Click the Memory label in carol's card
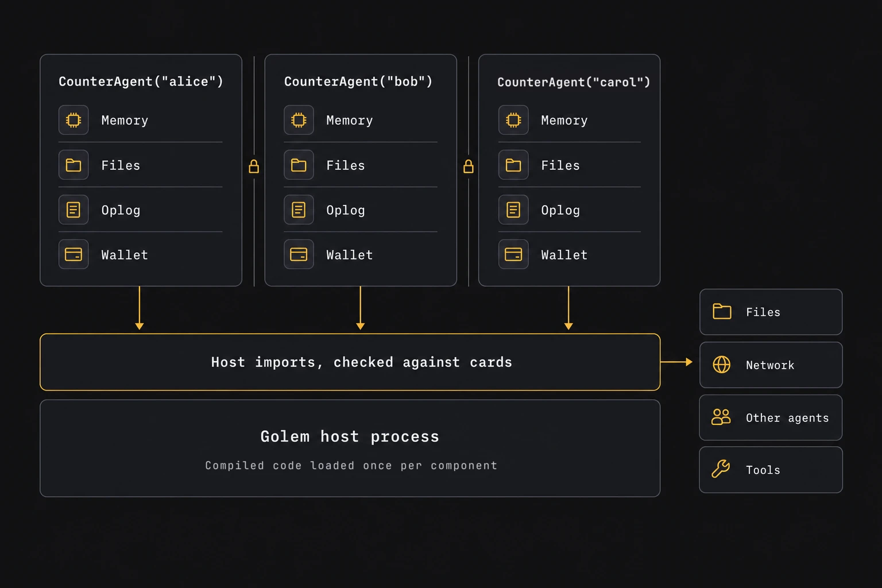882x588 pixels. [x=564, y=121]
